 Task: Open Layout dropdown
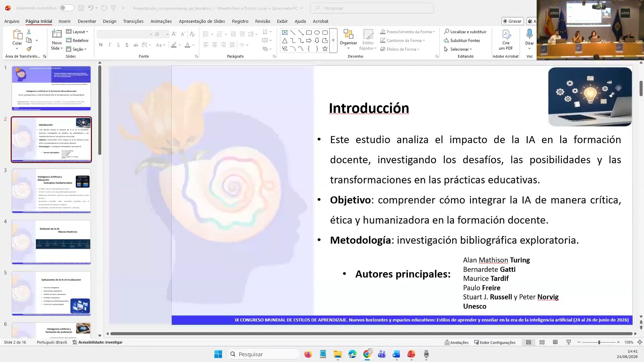point(77,32)
